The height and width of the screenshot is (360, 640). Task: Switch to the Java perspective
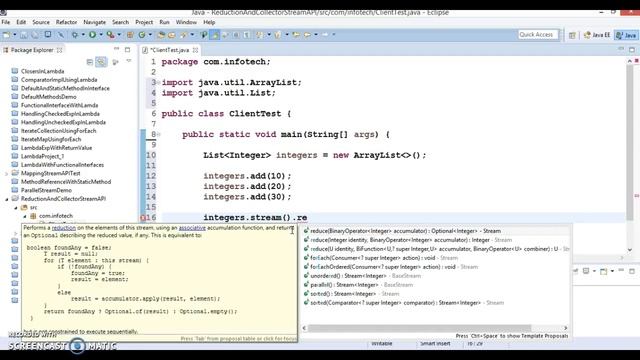[627, 35]
